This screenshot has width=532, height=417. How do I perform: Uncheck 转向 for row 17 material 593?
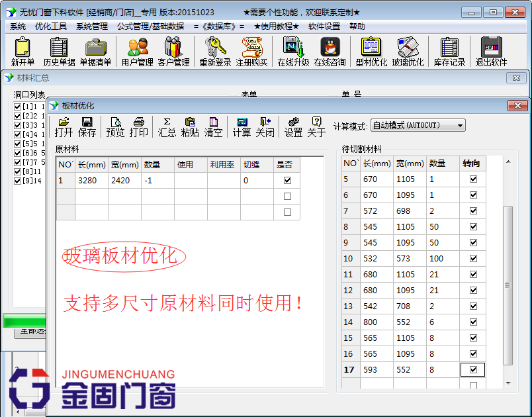pyautogui.click(x=472, y=370)
